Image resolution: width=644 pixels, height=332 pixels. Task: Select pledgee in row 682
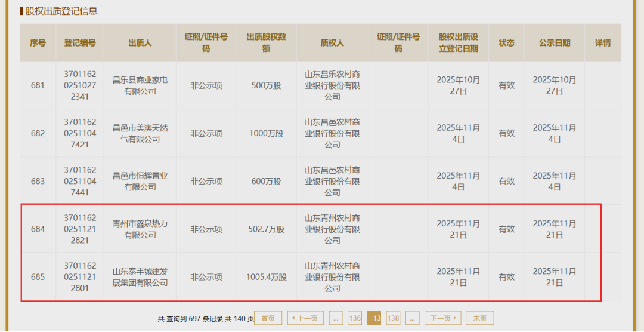click(x=332, y=133)
